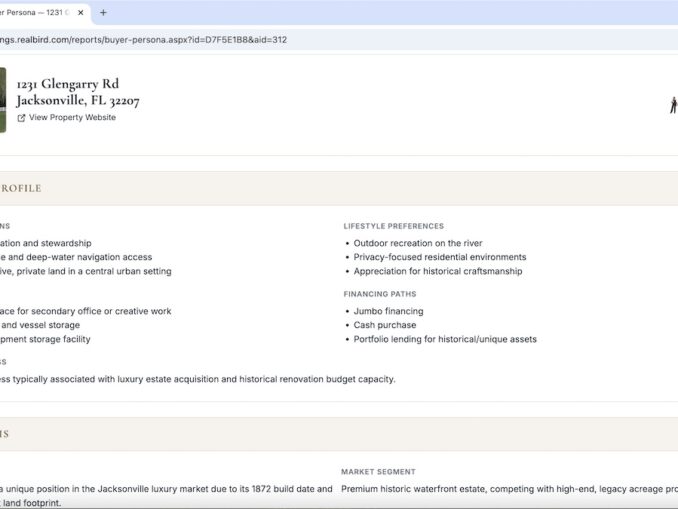The image size is (678, 509).
Task: Click the Jacksonville, FL 32207 line
Action: (78, 101)
